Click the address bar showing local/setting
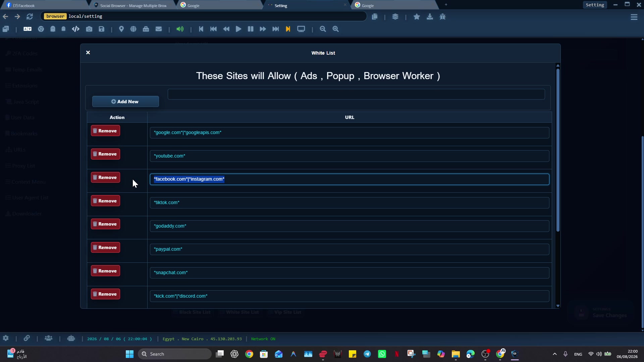The width and height of the screenshot is (644, 362). (204, 16)
